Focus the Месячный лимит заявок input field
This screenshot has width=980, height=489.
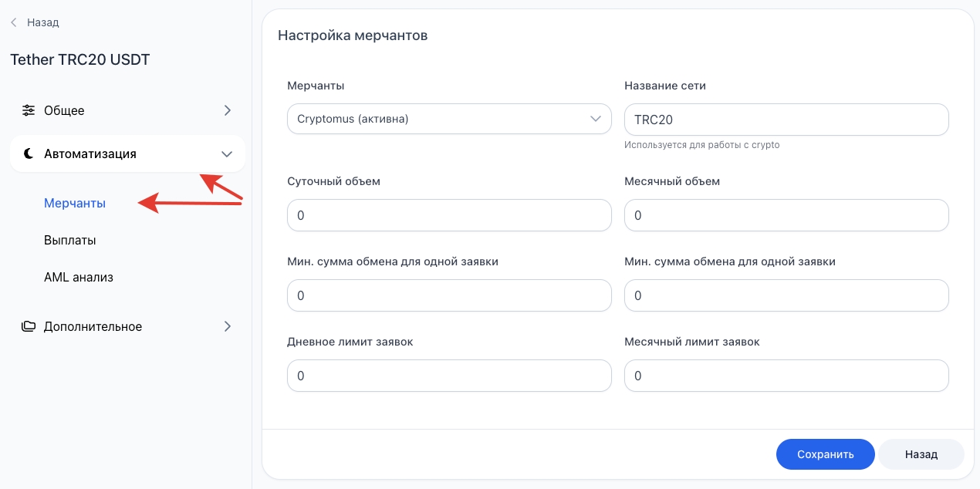(786, 376)
